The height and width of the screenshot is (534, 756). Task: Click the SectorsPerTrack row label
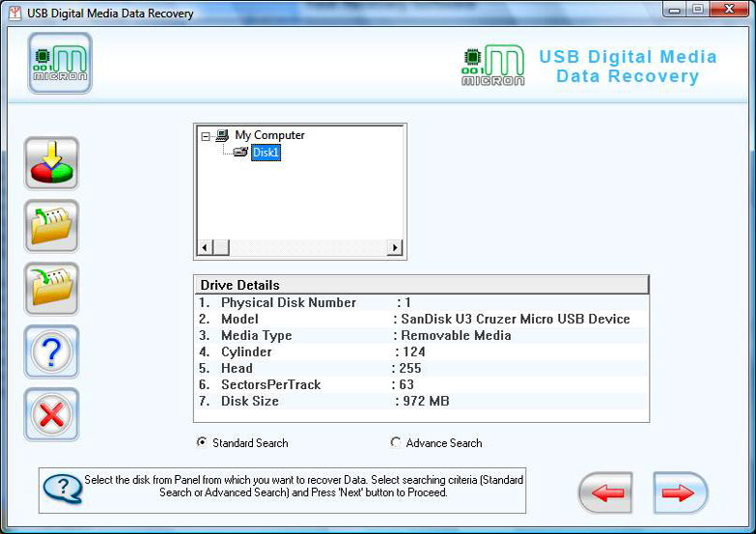point(270,384)
